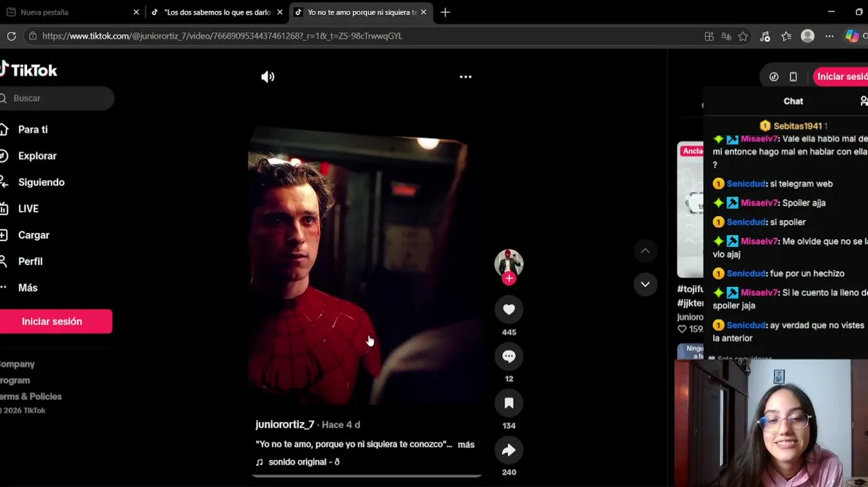
Task: Focus the Buscar search field
Action: [x=57, y=98]
